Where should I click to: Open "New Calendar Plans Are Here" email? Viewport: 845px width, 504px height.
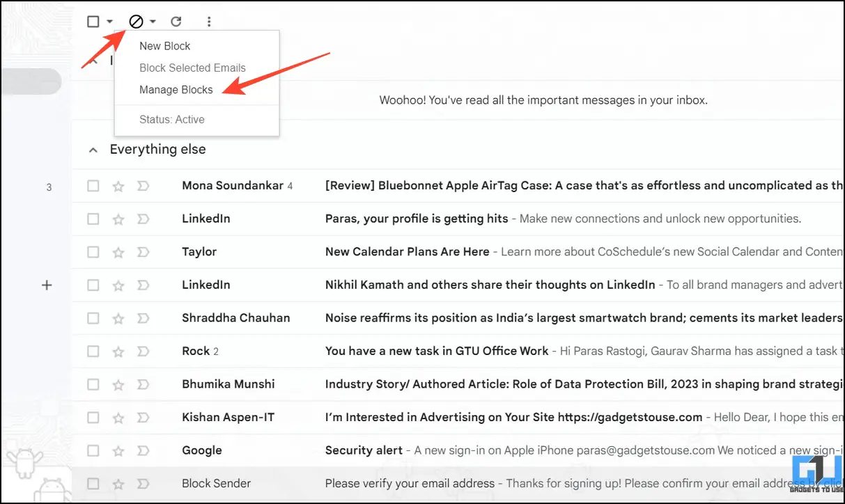click(x=408, y=252)
